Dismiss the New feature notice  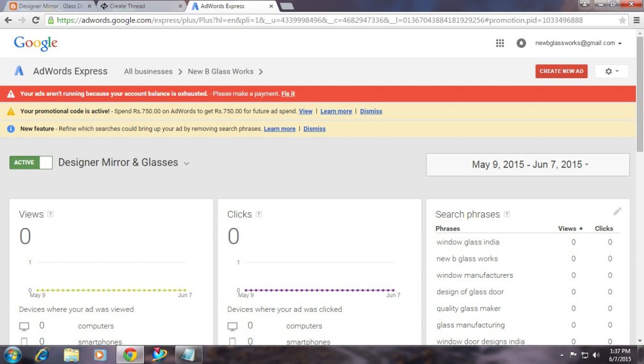[314, 128]
